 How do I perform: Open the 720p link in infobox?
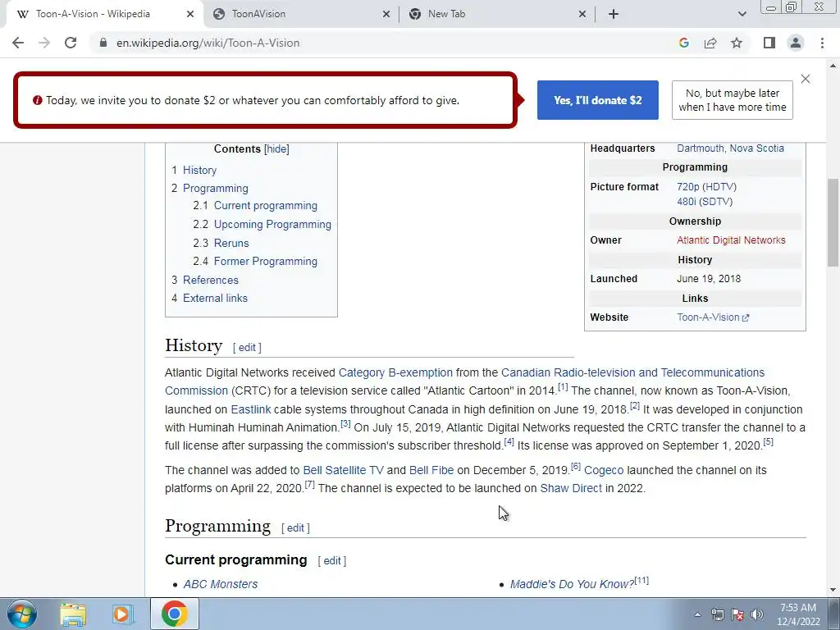(688, 187)
